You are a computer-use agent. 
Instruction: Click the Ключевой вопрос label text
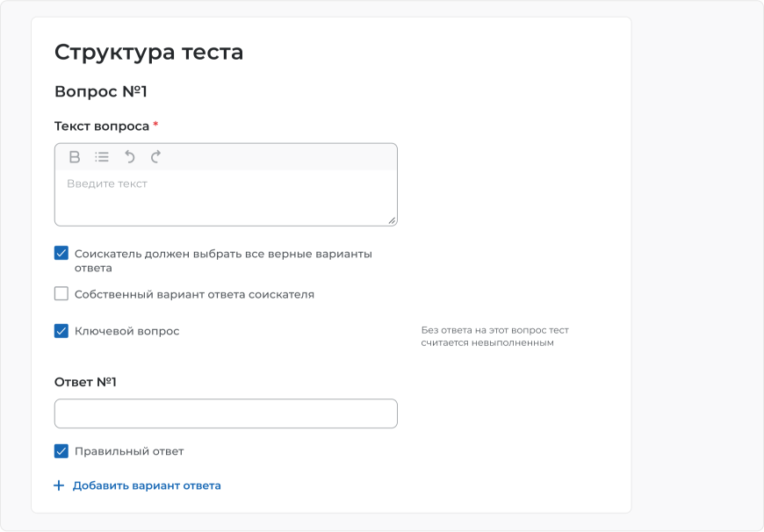coord(126,331)
